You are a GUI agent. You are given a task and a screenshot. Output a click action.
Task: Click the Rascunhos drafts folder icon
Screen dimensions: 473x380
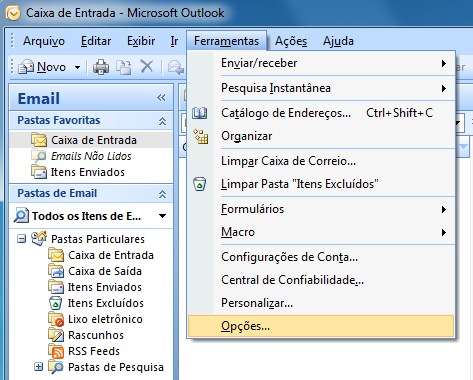point(56,335)
